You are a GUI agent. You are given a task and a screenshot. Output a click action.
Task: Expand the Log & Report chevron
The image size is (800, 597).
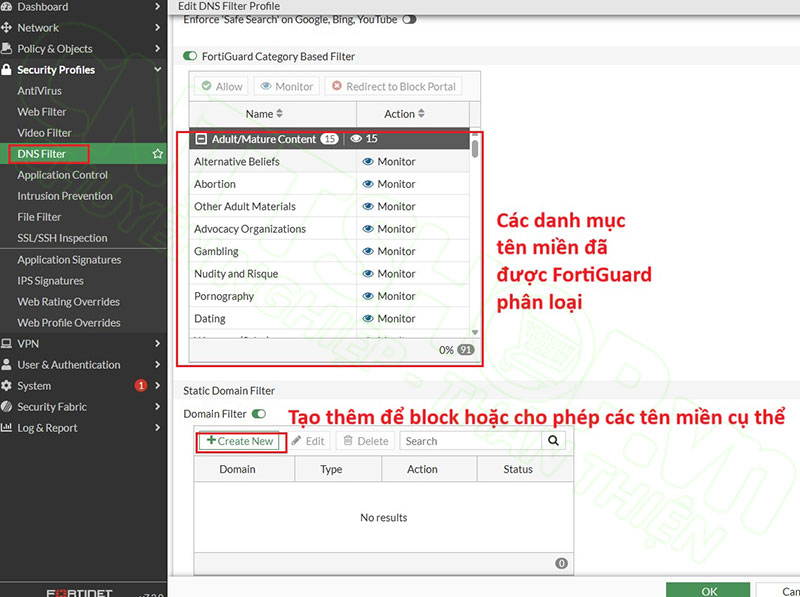(x=157, y=428)
